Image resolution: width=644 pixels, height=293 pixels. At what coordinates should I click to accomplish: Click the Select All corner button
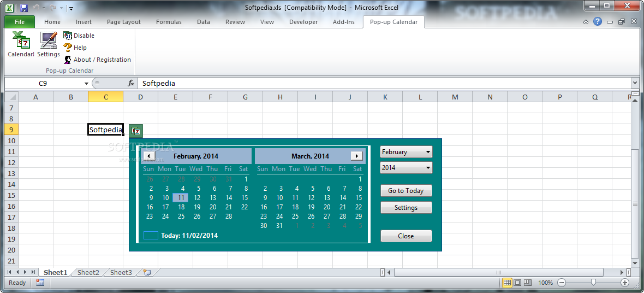click(x=11, y=97)
